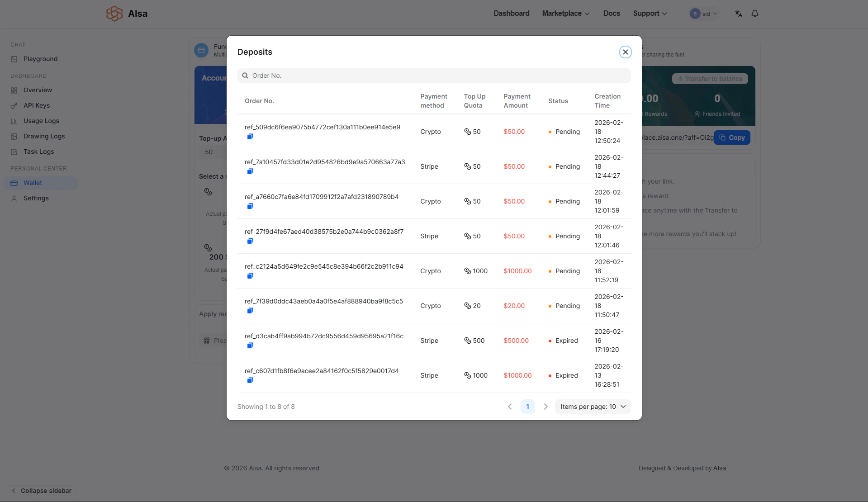Screen dimensions: 868x502
Task: Click the API Keys key icon
Action: coord(14,105)
